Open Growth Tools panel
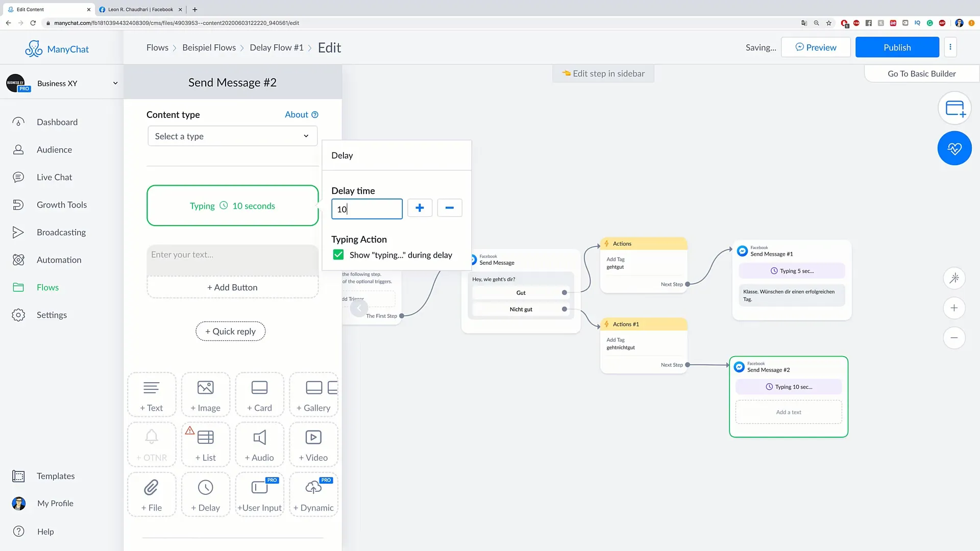980x551 pixels. 61,205
